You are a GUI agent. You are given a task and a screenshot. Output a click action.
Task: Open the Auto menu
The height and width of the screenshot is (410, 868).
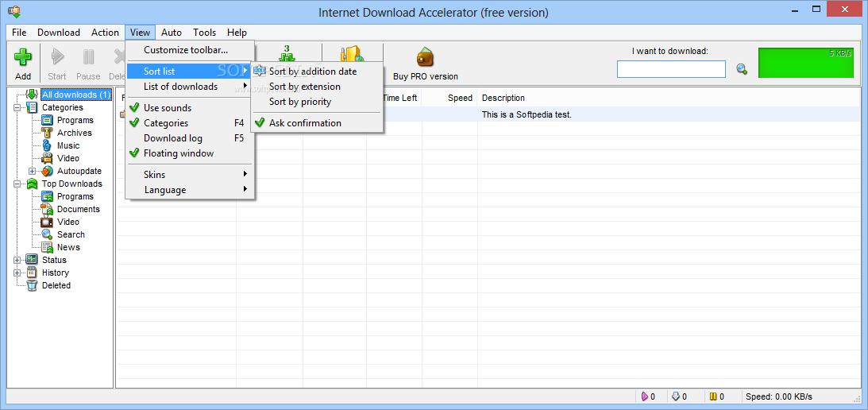172,33
